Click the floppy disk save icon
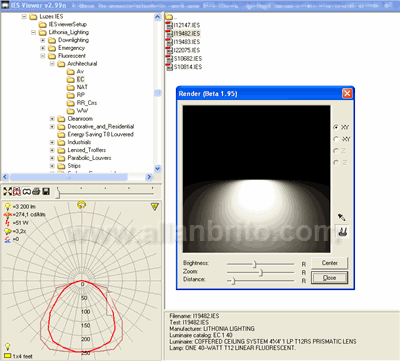400x361 pixels. click(46, 191)
